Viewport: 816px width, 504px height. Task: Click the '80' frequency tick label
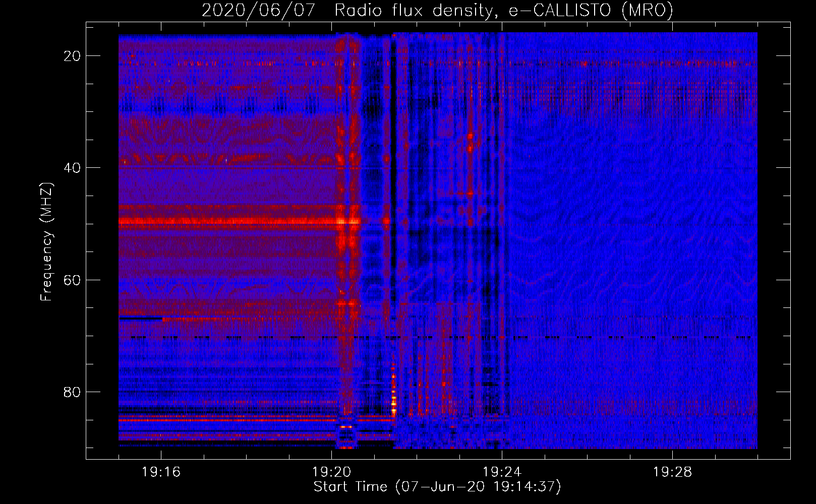72,392
